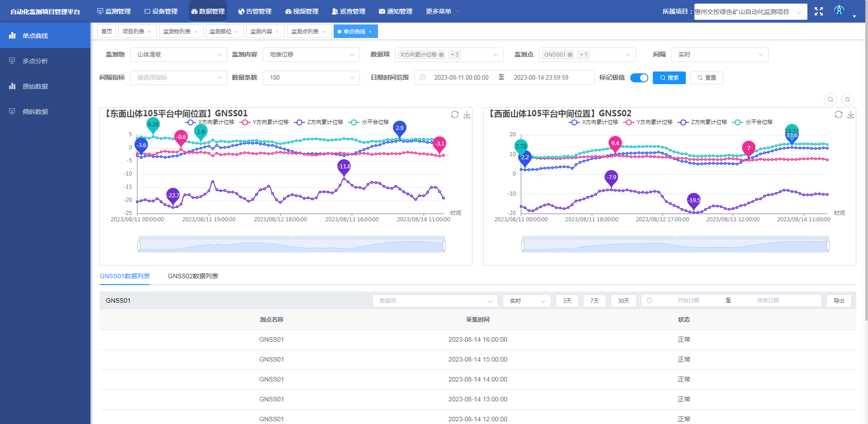
Task: Download the GNSS01 chart image
Action: pyautogui.click(x=467, y=115)
